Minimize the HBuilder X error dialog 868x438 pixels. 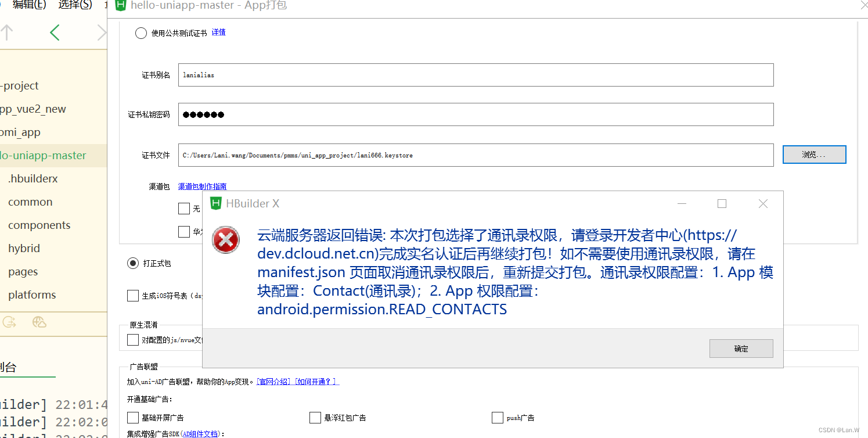pos(682,203)
